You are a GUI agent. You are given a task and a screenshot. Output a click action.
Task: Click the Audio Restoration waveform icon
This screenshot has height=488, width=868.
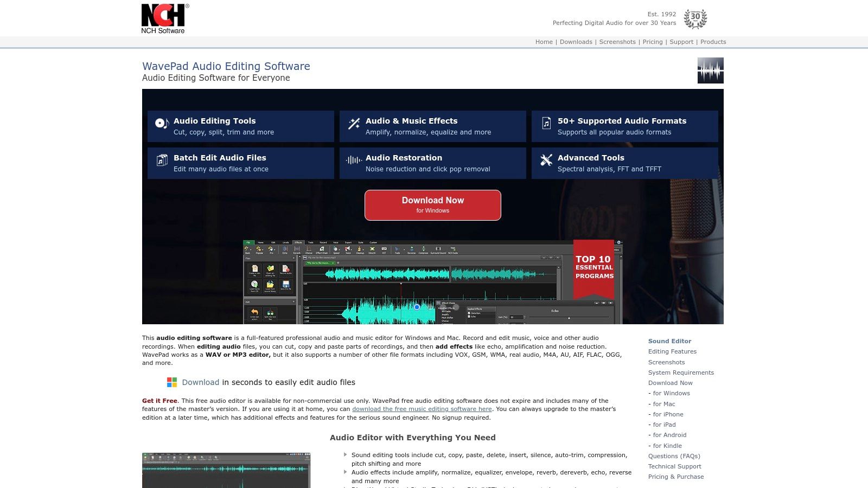pyautogui.click(x=354, y=160)
